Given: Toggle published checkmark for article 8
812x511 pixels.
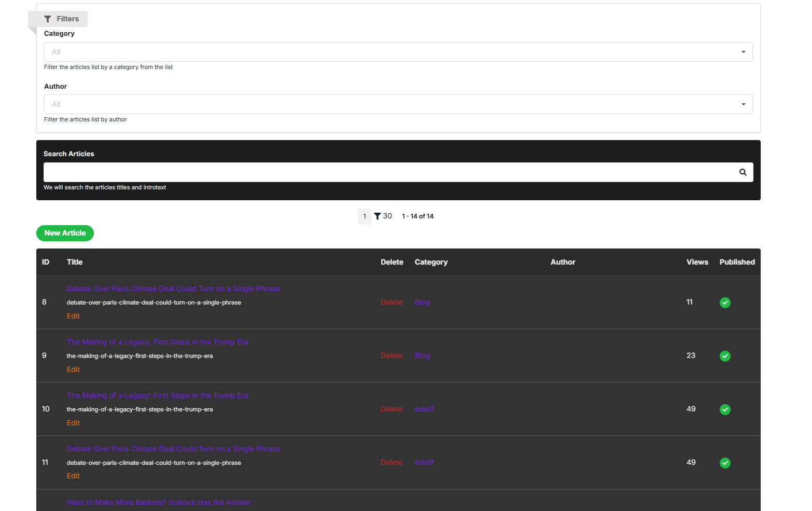Looking at the screenshot, I should click(x=725, y=302).
